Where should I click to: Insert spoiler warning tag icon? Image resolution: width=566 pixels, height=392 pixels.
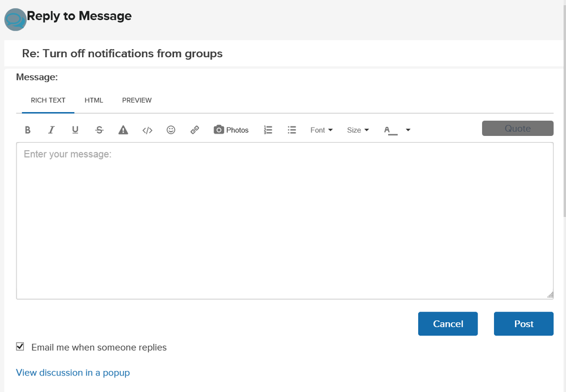123,130
